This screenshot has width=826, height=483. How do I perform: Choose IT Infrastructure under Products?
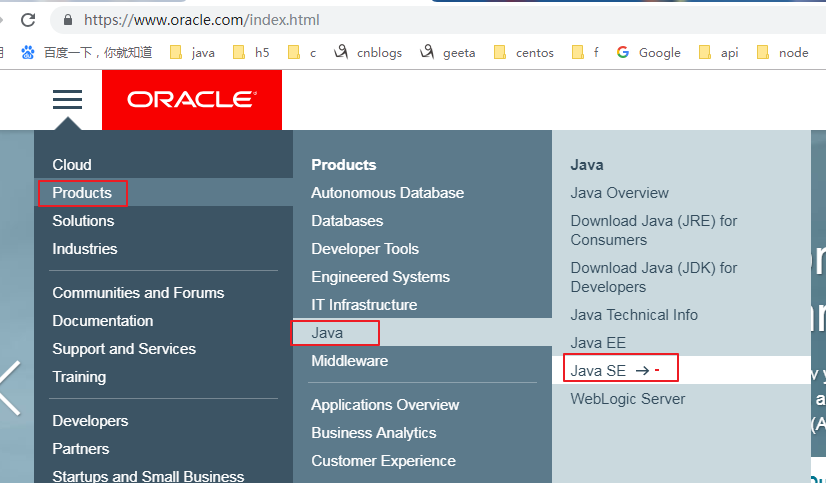click(364, 304)
